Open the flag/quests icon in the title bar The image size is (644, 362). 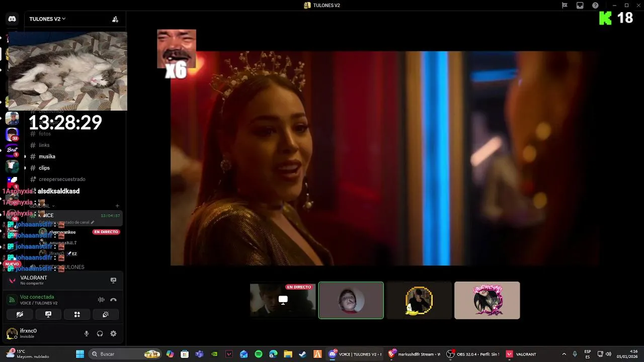pos(565,6)
